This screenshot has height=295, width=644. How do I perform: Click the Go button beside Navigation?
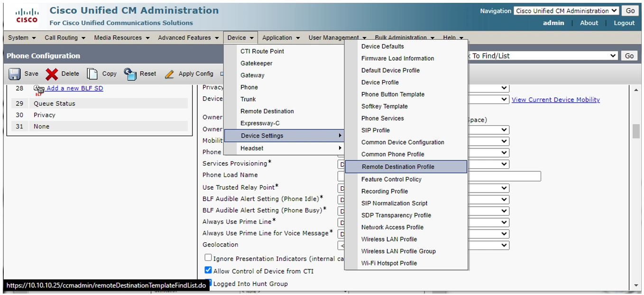click(x=630, y=10)
